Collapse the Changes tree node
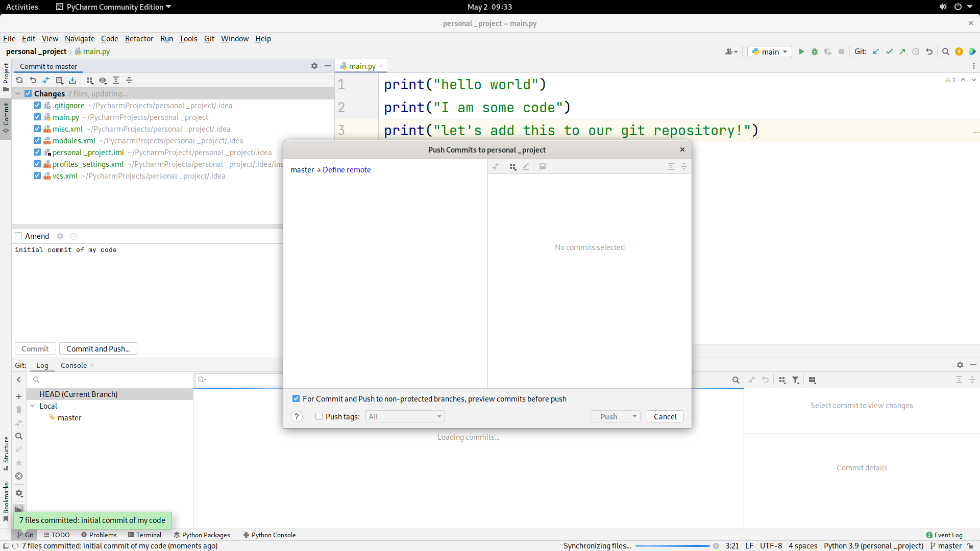Image resolution: width=980 pixels, height=551 pixels. 18,93
